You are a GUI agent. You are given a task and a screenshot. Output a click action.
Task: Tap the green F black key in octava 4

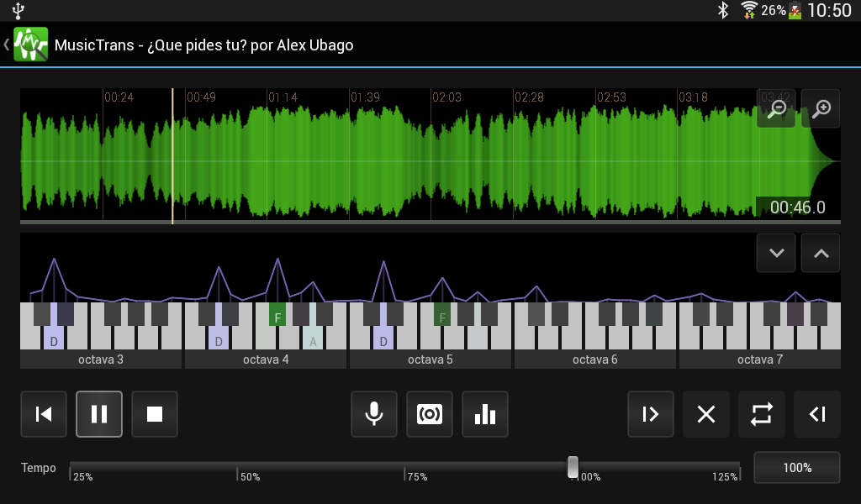[277, 314]
